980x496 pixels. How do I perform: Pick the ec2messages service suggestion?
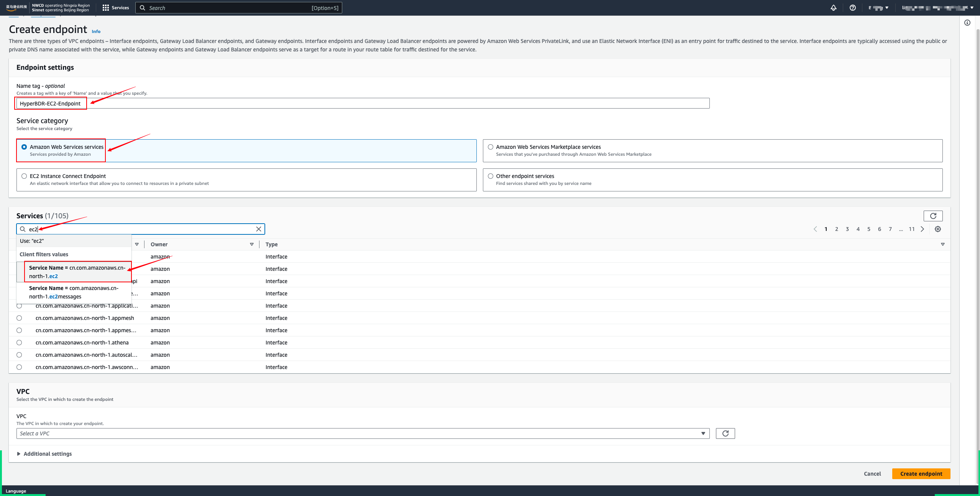tap(74, 292)
